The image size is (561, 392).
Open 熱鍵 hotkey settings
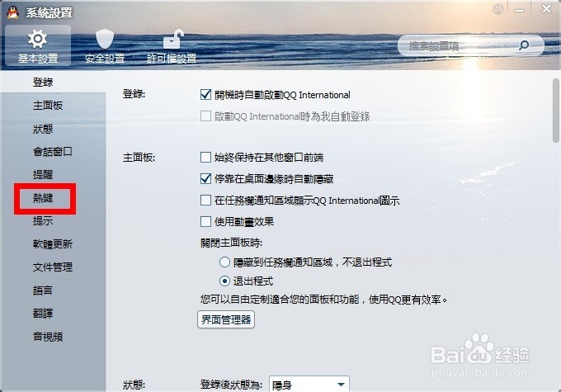tap(43, 198)
